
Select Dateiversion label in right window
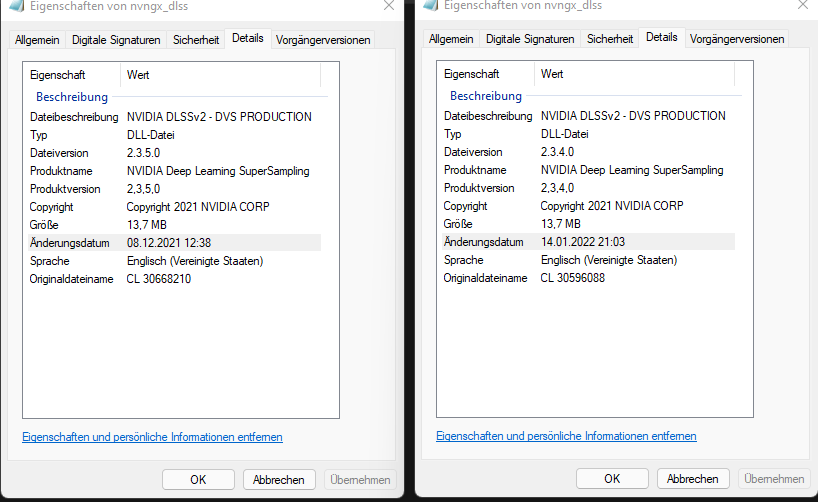tap(473, 152)
